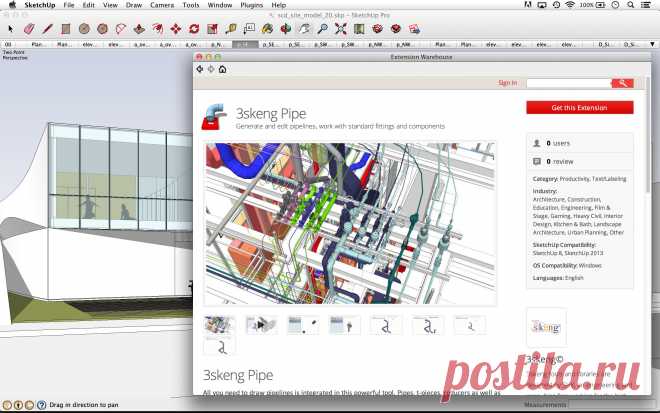This screenshot has height=413, width=660.
Task: Click the highlighted active scene tab
Action: [x=245, y=44]
